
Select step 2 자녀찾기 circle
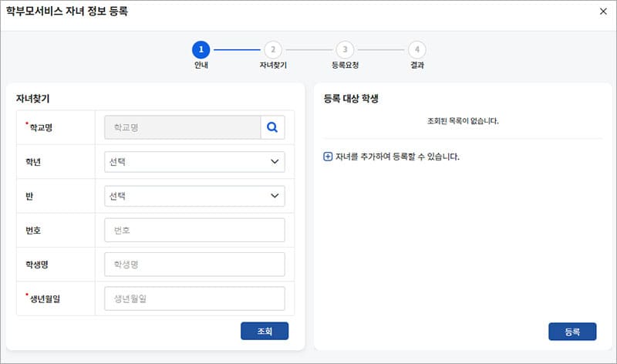[272, 49]
